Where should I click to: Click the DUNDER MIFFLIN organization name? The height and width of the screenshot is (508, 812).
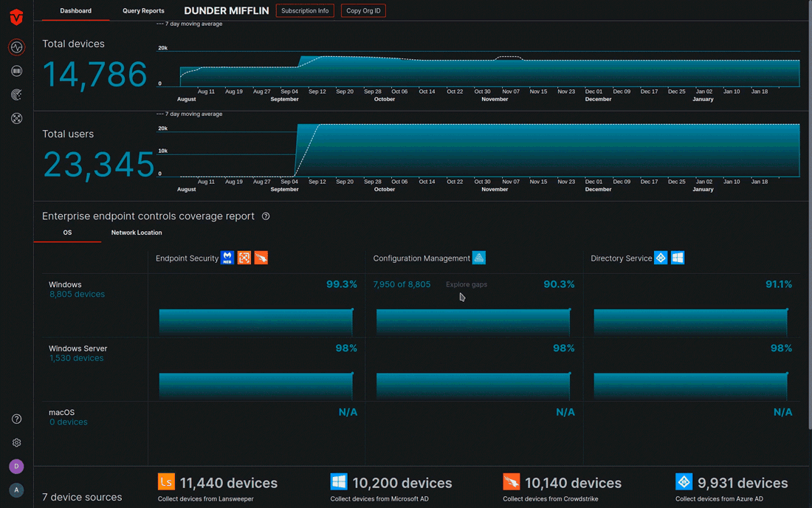(227, 11)
